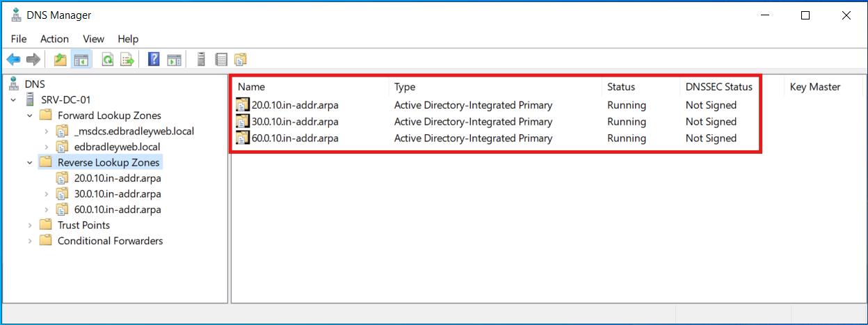Click Not Signed cell of 60.0.10.in-addr.arpa row
868x325 pixels.
pos(711,138)
